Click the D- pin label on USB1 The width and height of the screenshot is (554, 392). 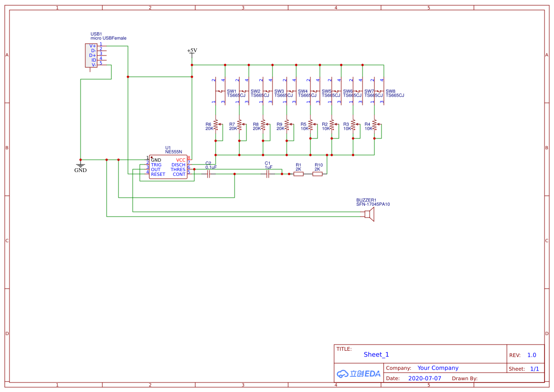[93, 51]
